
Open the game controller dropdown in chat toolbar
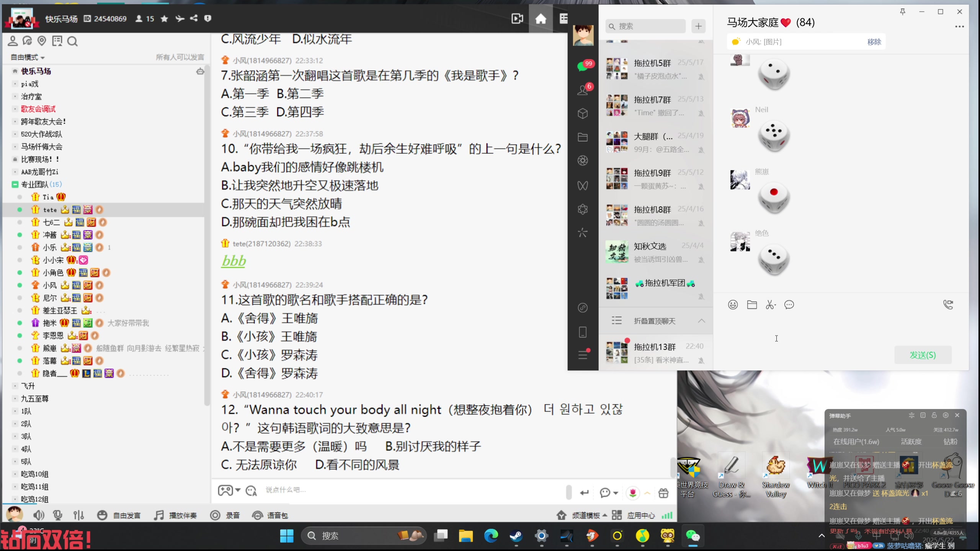[229, 490]
